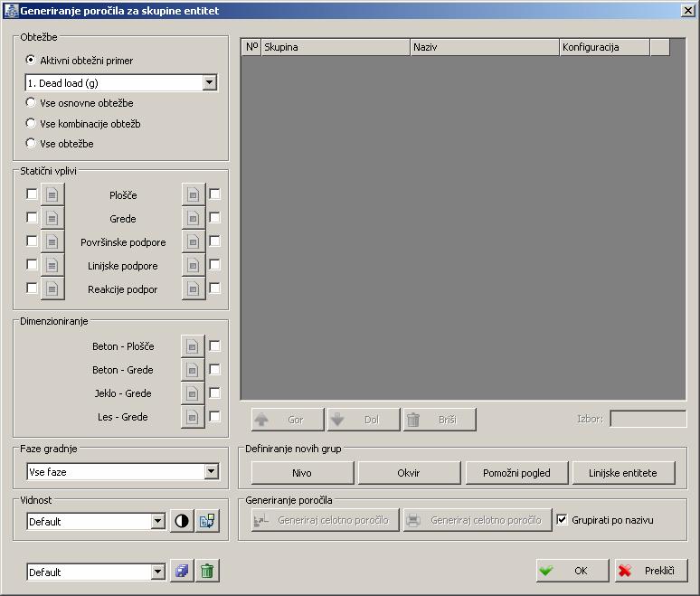This screenshot has height=596, width=700.
Task: Open report icon for Beton - Plošče
Action: click(193, 346)
